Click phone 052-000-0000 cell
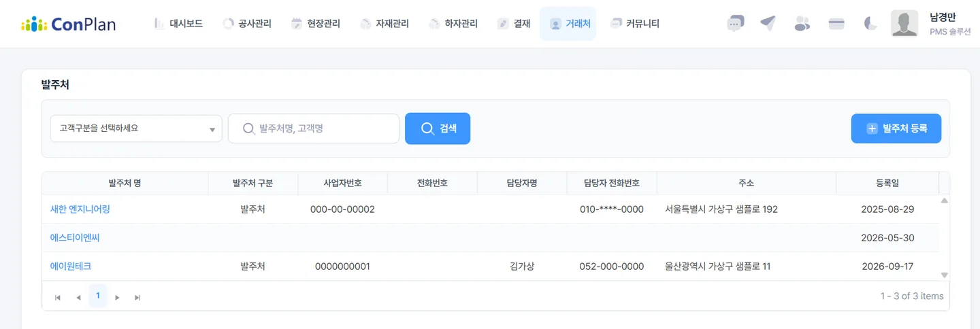 [612, 266]
